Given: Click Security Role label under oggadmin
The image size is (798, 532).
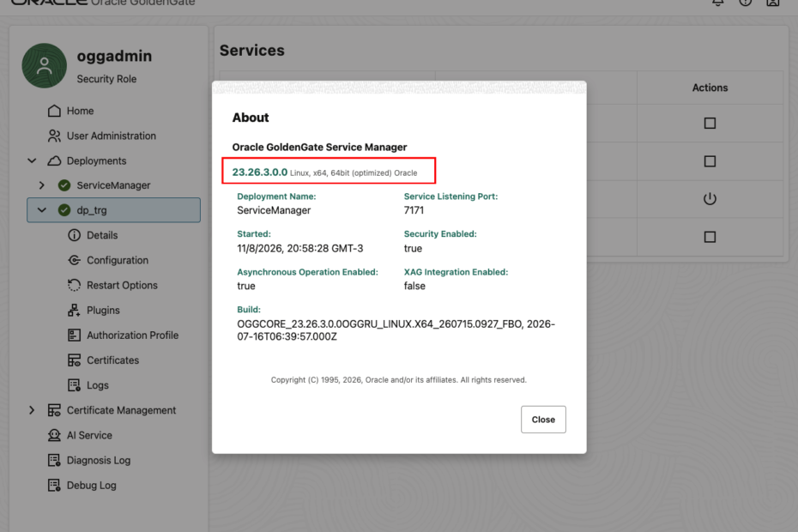Looking at the screenshot, I should [x=106, y=79].
